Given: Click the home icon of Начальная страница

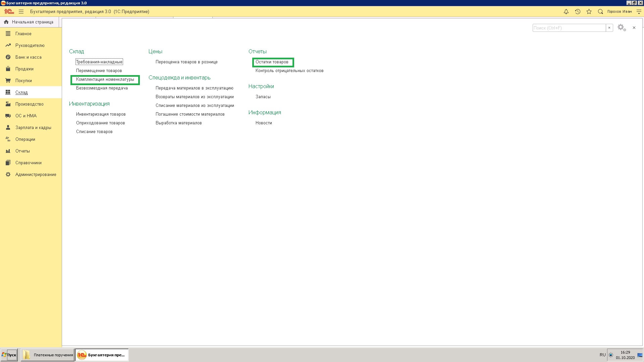Looking at the screenshot, I should click(x=6, y=22).
